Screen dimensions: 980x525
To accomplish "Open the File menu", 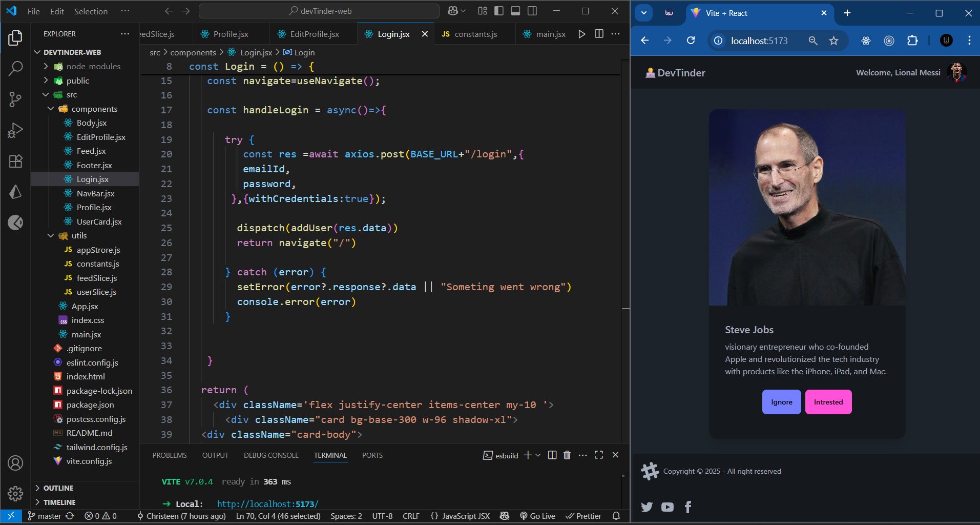I will [x=34, y=11].
